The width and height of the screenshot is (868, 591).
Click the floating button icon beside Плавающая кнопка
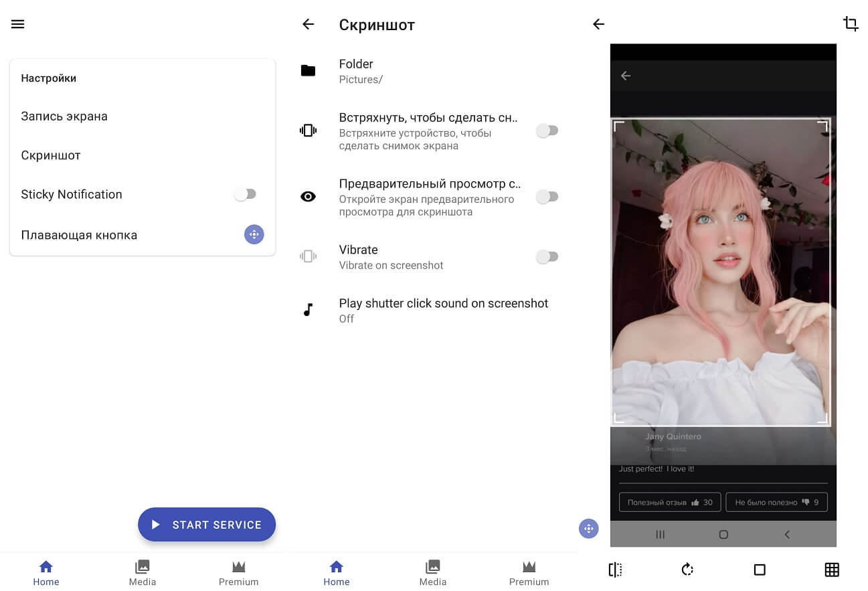pyautogui.click(x=254, y=234)
